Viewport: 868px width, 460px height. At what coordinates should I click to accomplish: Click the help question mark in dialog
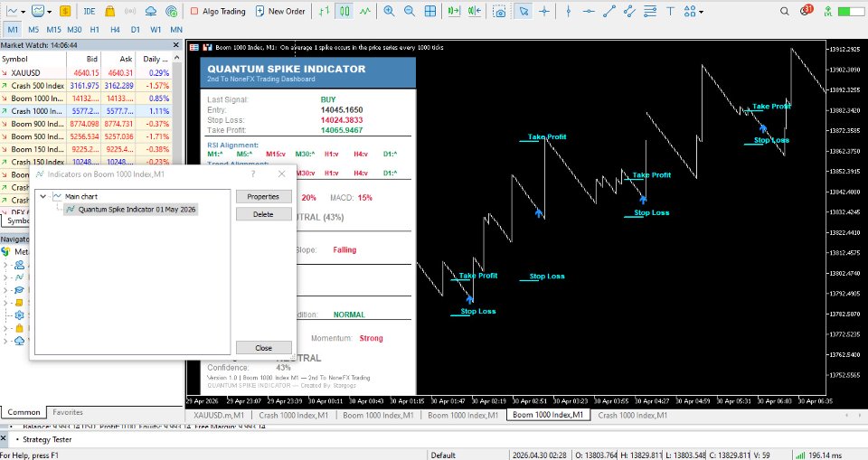pos(253,174)
